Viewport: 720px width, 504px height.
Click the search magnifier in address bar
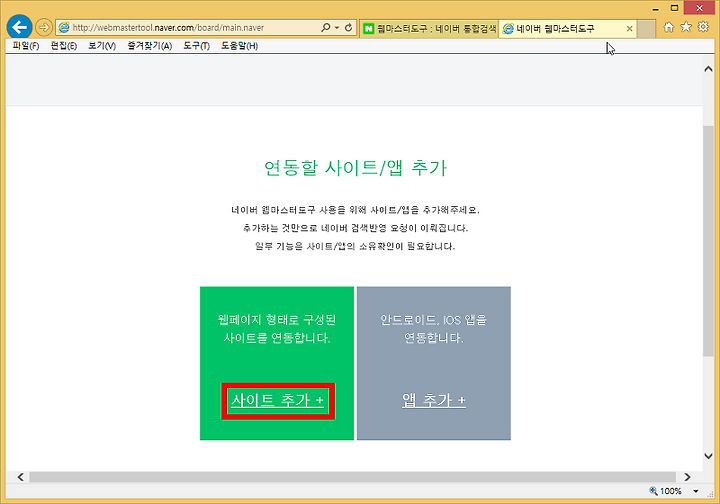(x=326, y=28)
